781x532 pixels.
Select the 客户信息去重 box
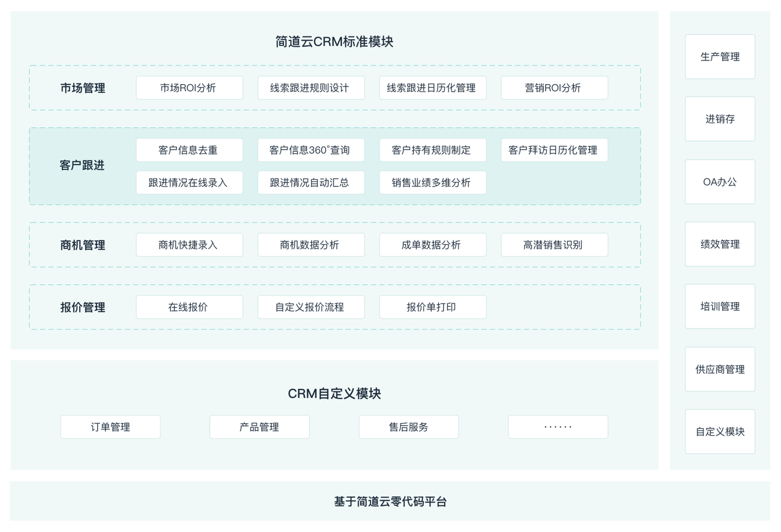[189, 150]
